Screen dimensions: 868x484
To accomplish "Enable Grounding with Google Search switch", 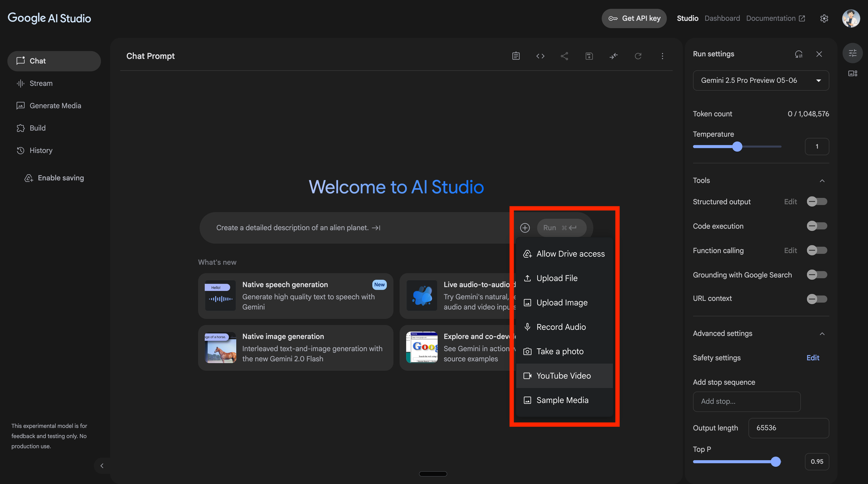I will coord(817,275).
